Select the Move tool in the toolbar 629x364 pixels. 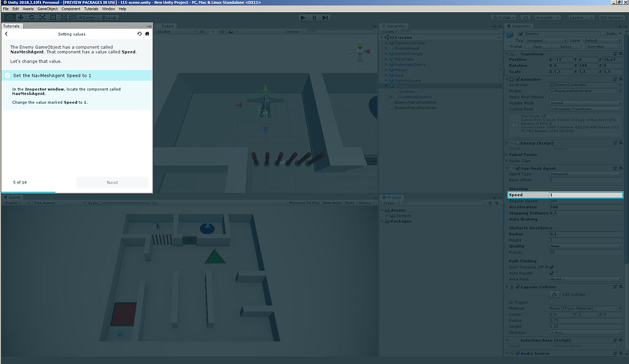[21, 17]
